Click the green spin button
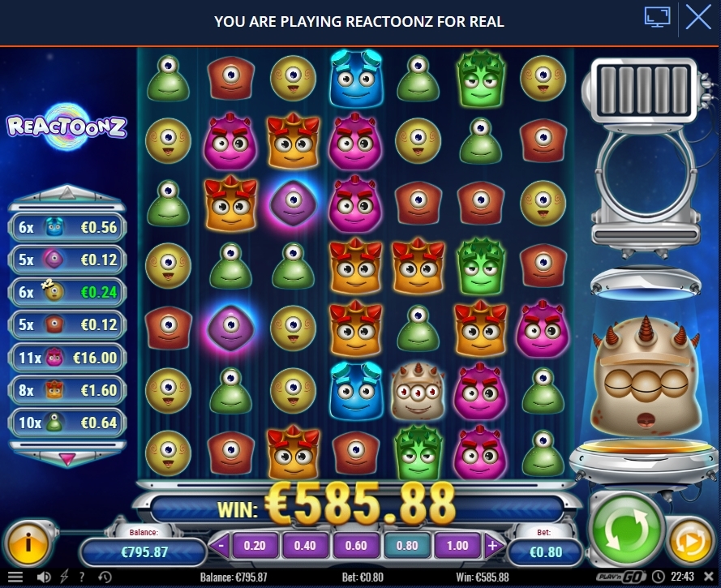The image size is (721, 588). 626,527
